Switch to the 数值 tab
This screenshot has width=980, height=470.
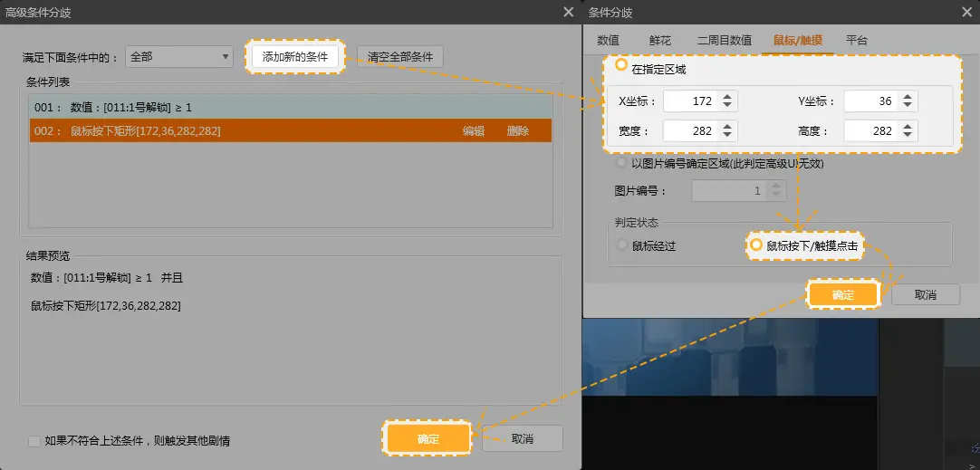click(608, 40)
